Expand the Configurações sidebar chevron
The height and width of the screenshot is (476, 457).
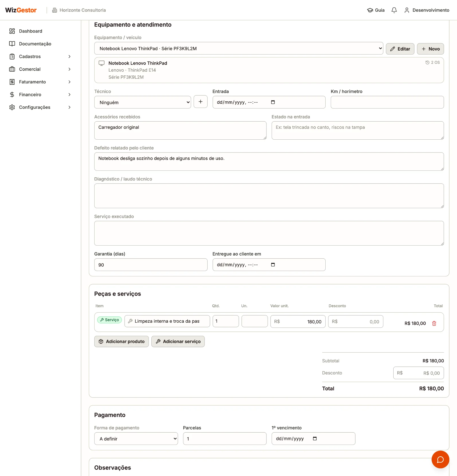[x=69, y=107]
